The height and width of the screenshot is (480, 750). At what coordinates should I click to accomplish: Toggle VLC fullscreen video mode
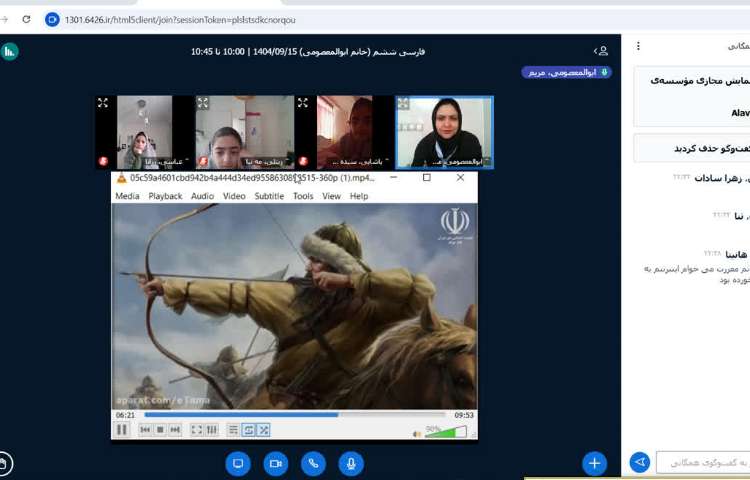click(197, 430)
